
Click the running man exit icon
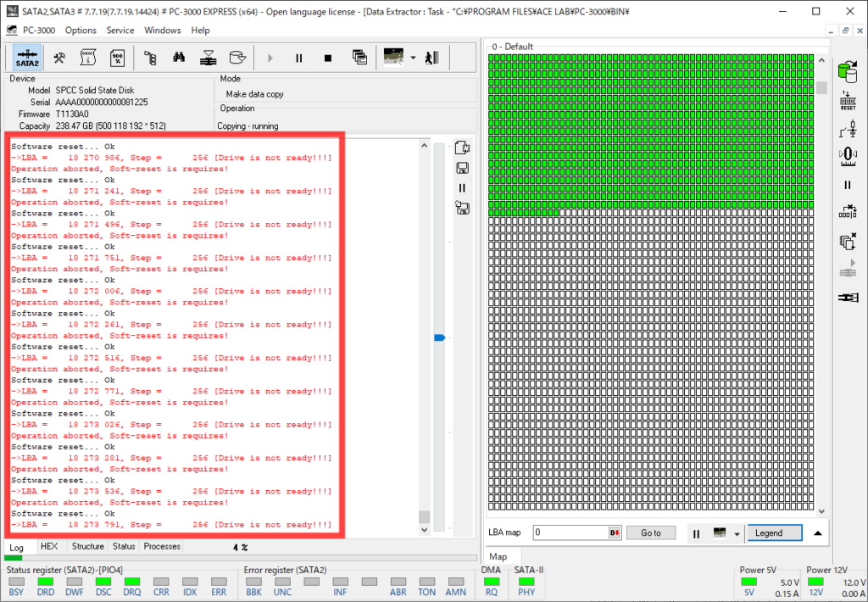tap(431, 58)
